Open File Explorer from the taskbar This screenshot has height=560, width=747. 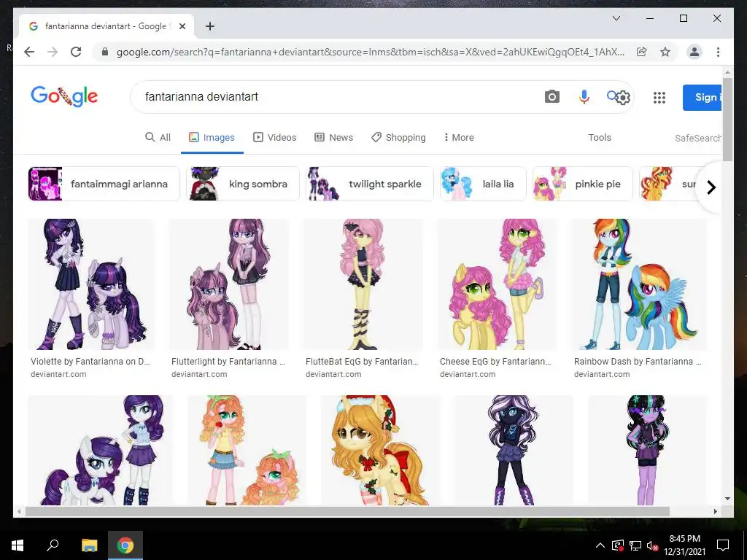89,545
